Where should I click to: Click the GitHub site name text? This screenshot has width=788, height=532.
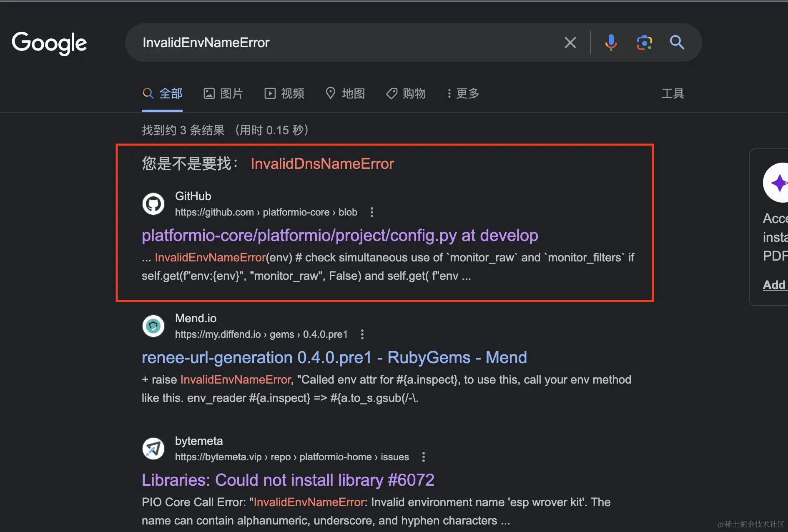193,196
